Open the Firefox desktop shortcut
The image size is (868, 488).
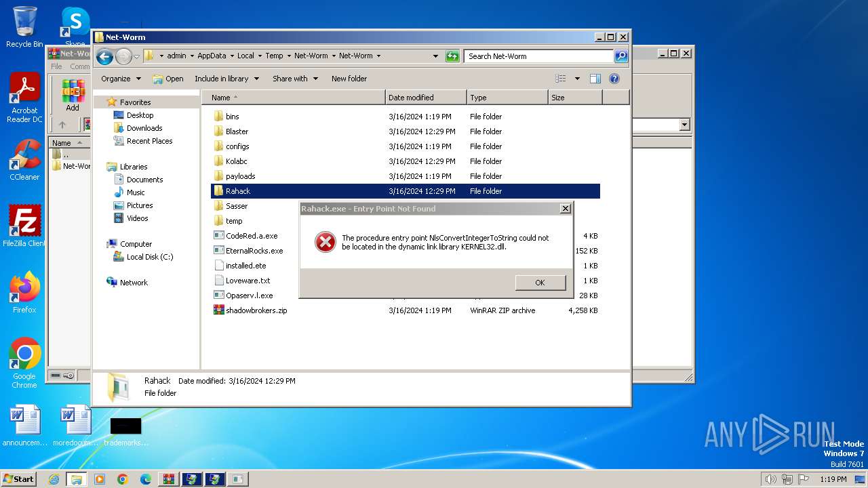coord(24,293)
